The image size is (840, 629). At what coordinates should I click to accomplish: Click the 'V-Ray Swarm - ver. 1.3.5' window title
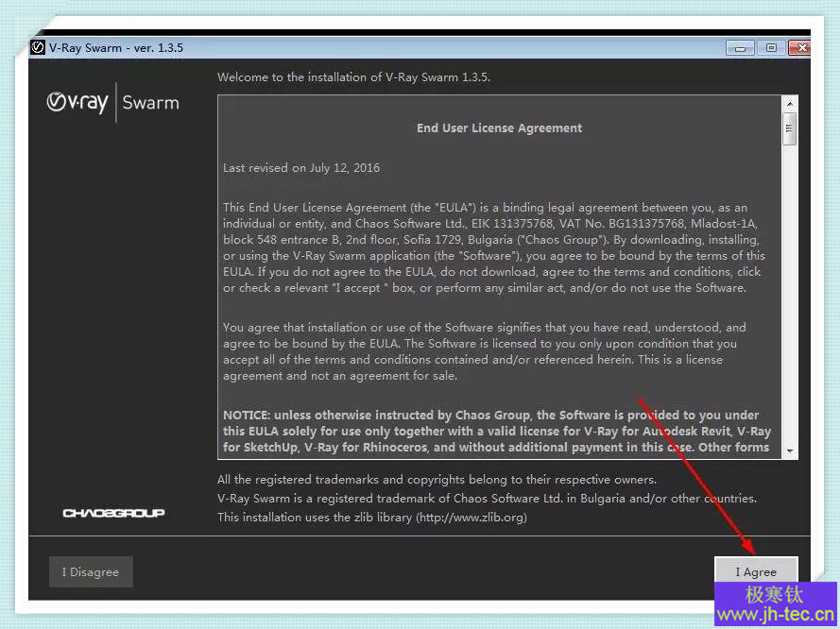pyautogui.click(x=116, y=47)
